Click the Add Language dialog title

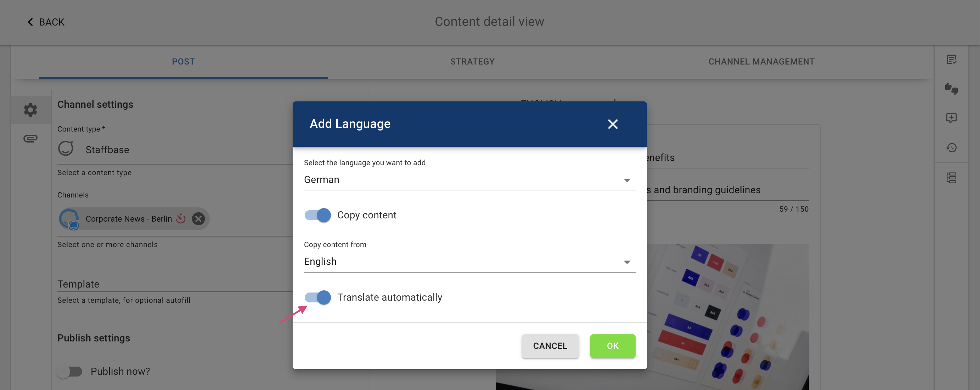pos(350,124)
